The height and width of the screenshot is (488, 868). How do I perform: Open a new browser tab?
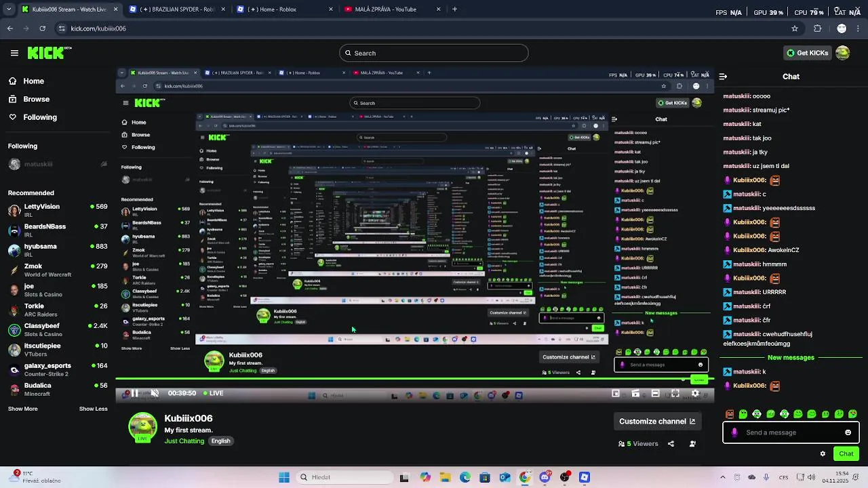click(454, 9)
